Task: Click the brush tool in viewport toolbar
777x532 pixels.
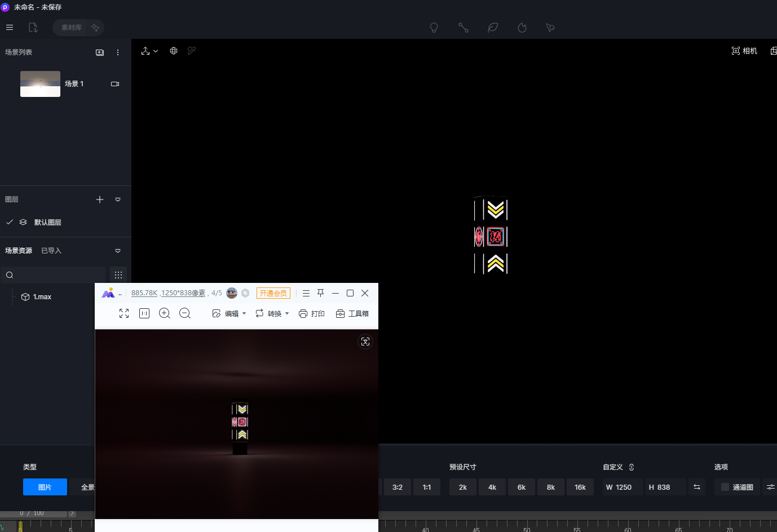Action: pyautogui.click(x=192, y=51)
